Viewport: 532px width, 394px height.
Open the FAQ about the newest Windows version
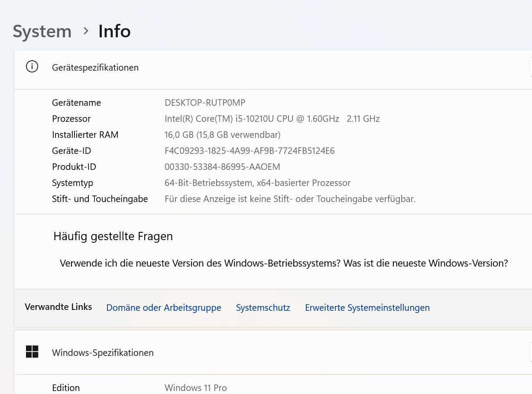pos(284,264)
